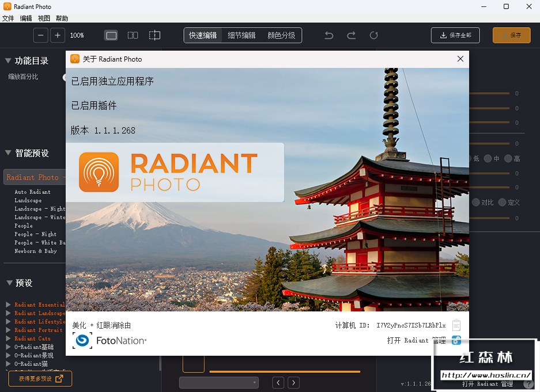
Task: Click the orange thumbnail frame in filmstrip
Action: point(194,364)
